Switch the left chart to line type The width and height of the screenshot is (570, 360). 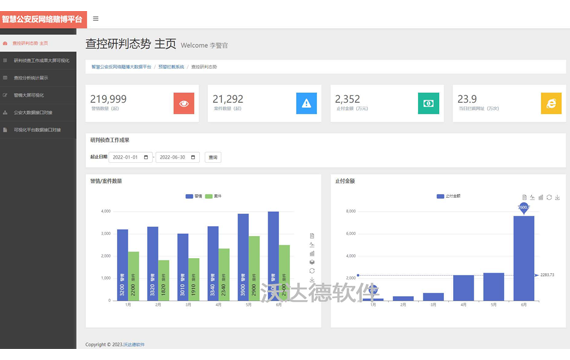point(312,245)
